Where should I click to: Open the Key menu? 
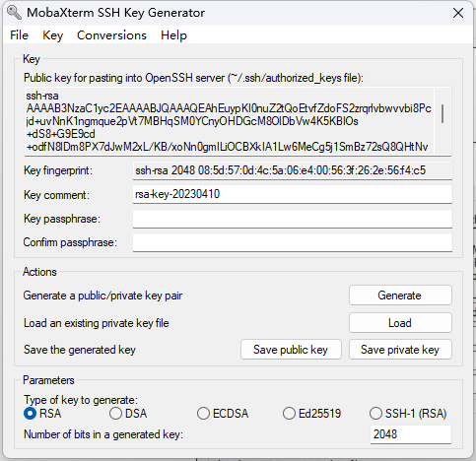(x=52, y=35)
